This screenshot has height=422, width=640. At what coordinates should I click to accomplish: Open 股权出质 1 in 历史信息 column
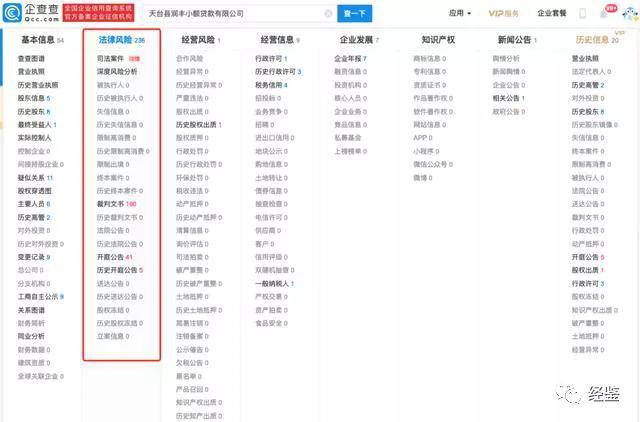click(588, 270)
